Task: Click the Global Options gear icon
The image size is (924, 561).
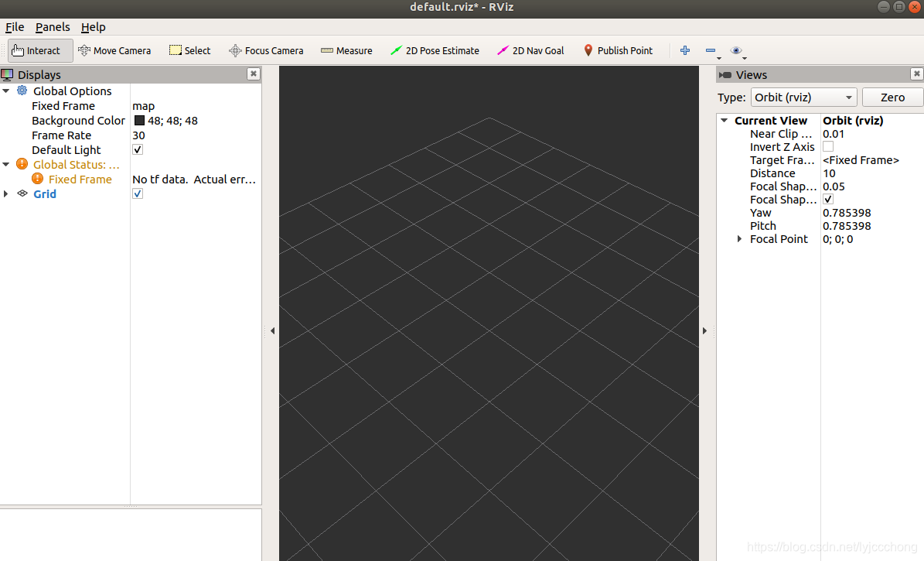Action: tap(22, 91)
